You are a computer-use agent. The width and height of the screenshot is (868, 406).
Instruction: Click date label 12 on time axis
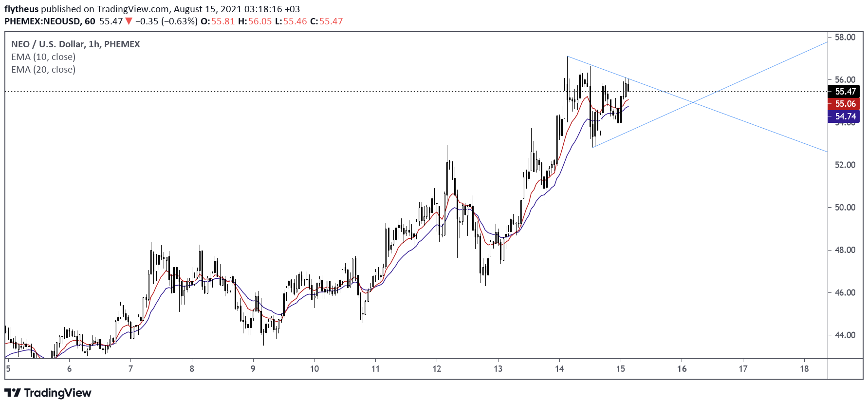[437, 368]
